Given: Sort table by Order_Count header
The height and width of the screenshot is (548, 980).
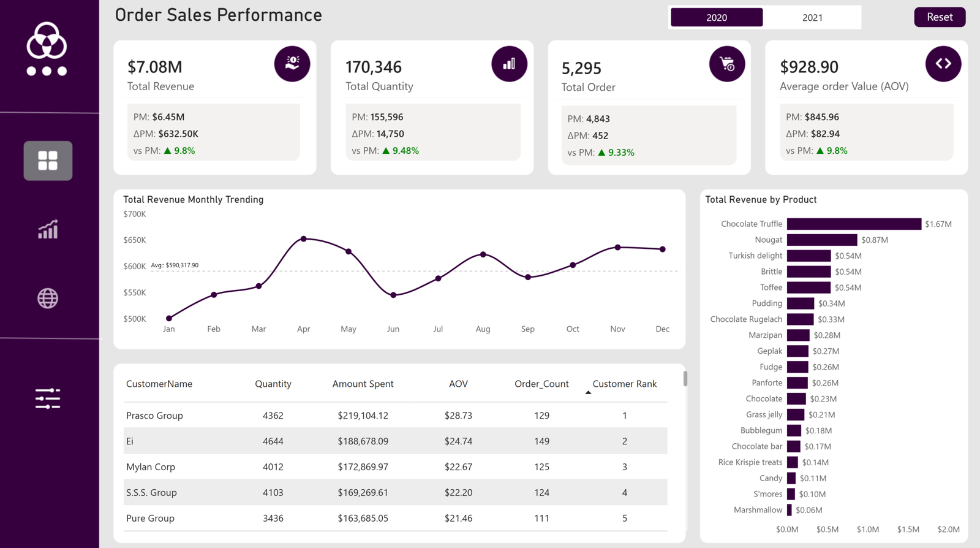Looking at the screenshot, I should pos(541,384).
